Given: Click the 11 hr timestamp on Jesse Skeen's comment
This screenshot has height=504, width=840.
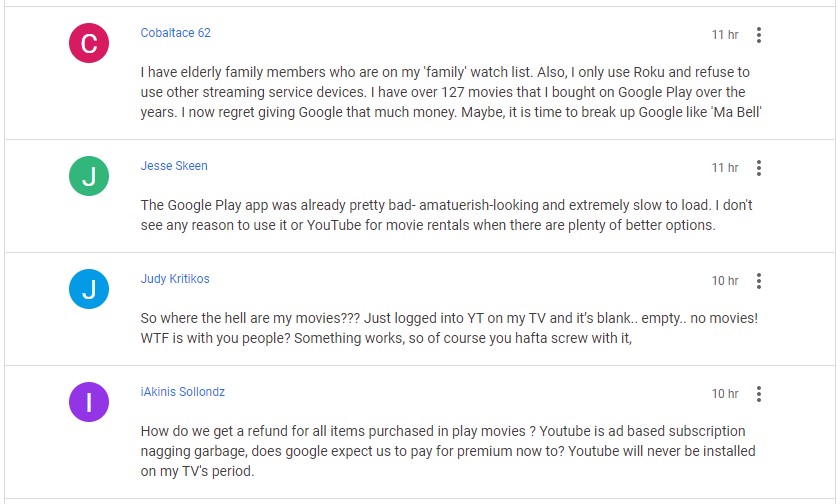Looking at the screenshot, I should point(725,168).
